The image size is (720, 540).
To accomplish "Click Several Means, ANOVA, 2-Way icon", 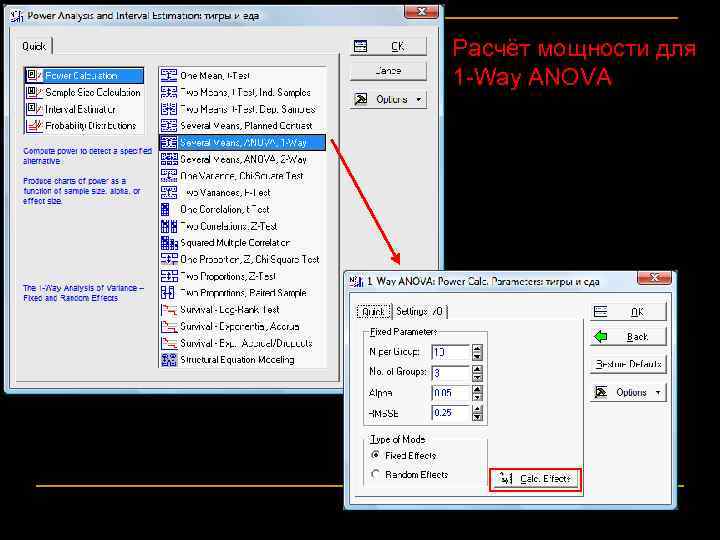I will (x=169, y=159).
